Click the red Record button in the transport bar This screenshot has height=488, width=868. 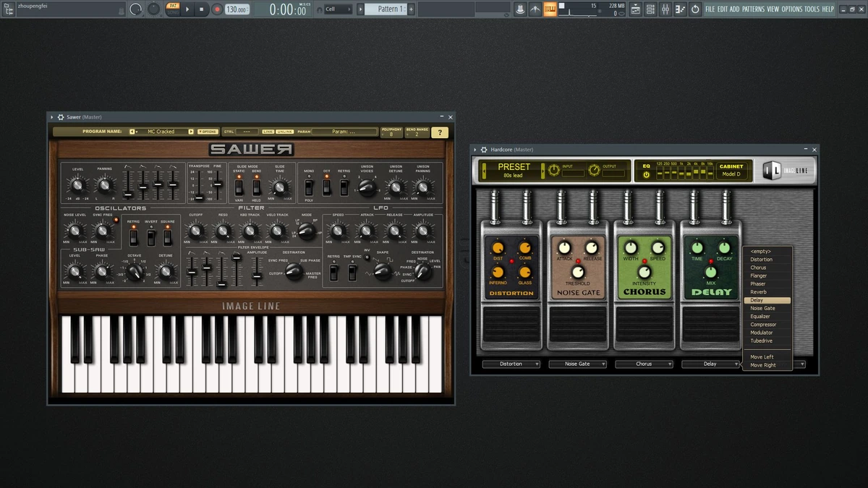(x=216, y=9)
